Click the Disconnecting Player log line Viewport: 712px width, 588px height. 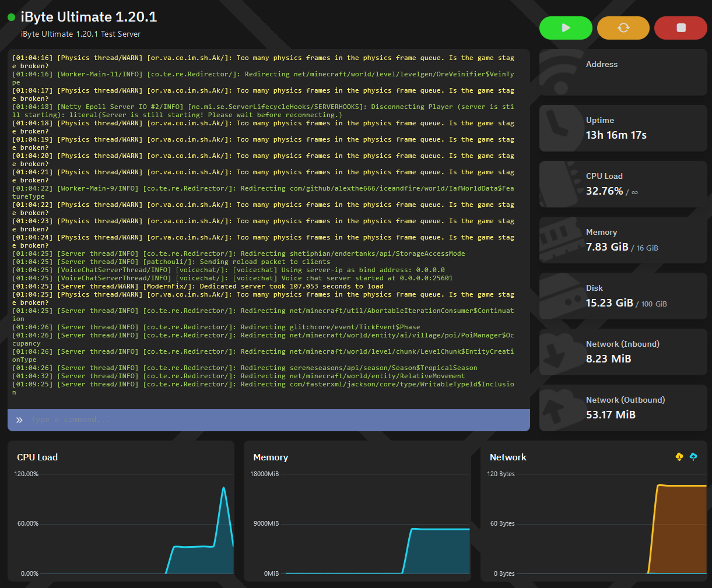click(x=263, y=111)
